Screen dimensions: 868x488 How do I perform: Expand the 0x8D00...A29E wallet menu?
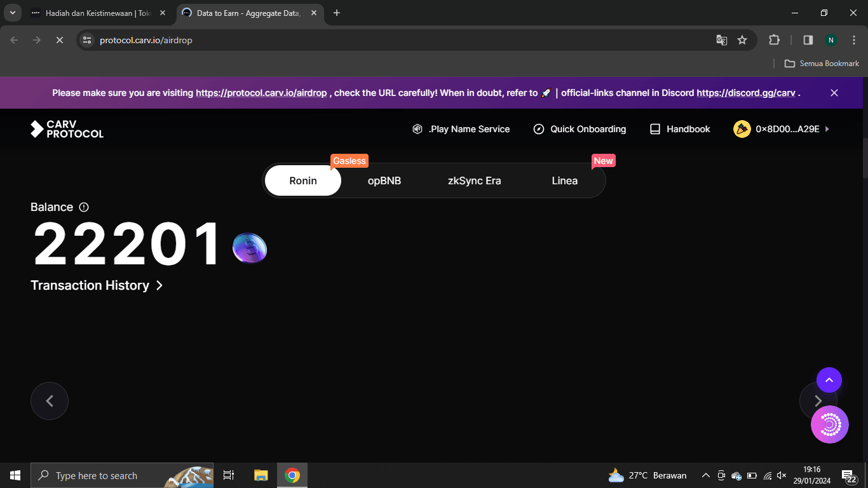coord(782,129)
